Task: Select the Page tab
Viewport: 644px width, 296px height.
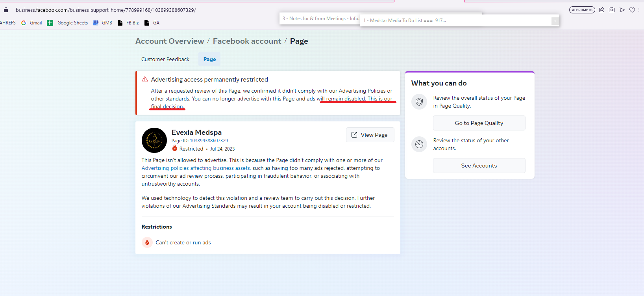Action: (209, 59)
